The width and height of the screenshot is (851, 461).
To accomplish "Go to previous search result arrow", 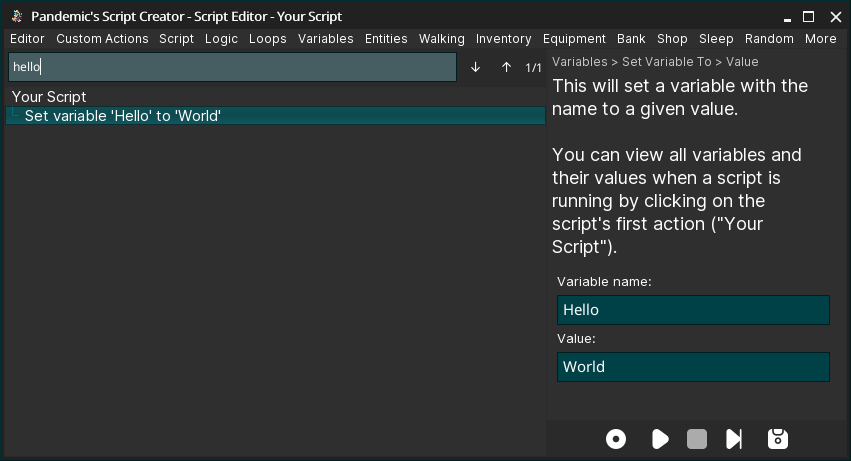I will pyautogui.click(x=506, y=67).
